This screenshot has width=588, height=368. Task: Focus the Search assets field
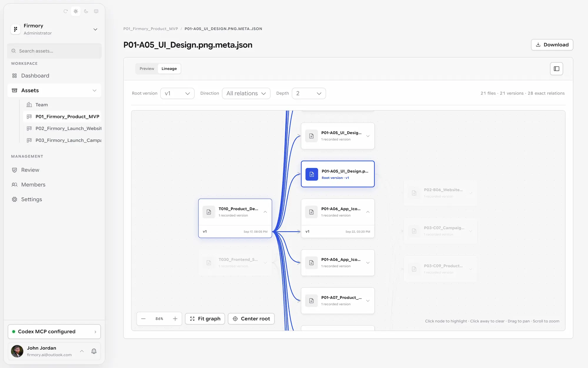pyautogui.click(x=54, y=51)
